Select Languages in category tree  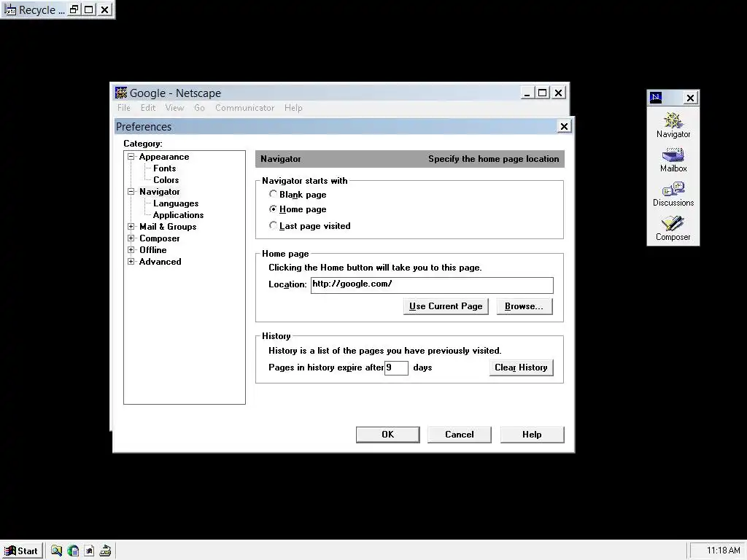tap(176, 203)
